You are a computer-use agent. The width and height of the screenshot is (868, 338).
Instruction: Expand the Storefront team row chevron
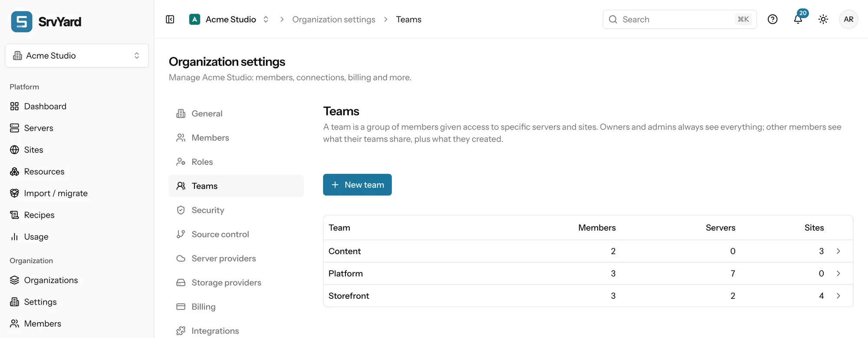click(838, 296)
